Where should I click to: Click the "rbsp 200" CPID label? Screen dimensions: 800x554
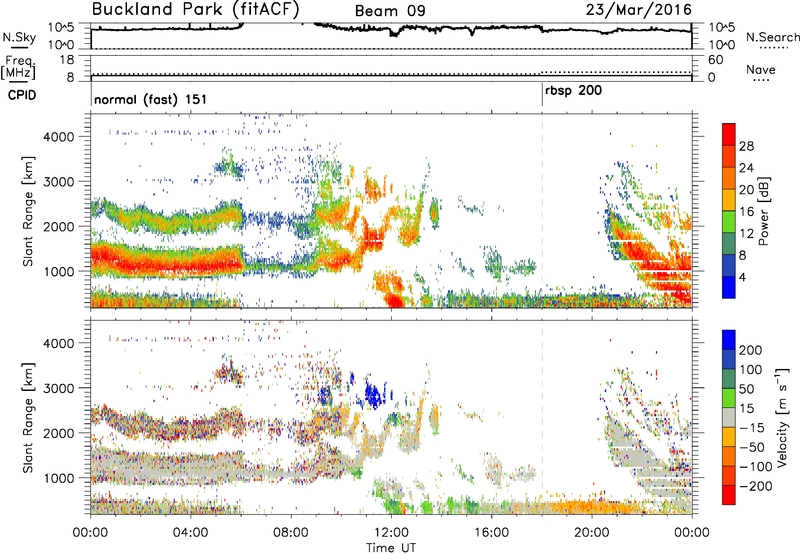(573, 91)
